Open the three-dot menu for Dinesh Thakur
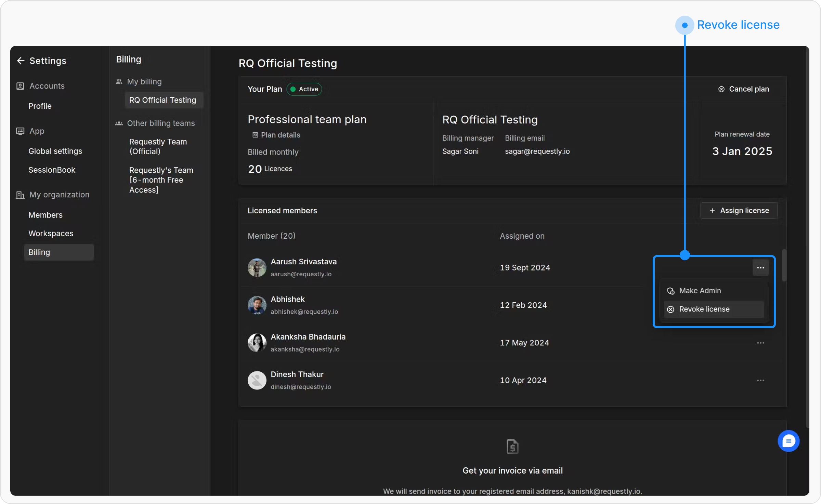This screenshot has width=821, height=504. (760, 380)
